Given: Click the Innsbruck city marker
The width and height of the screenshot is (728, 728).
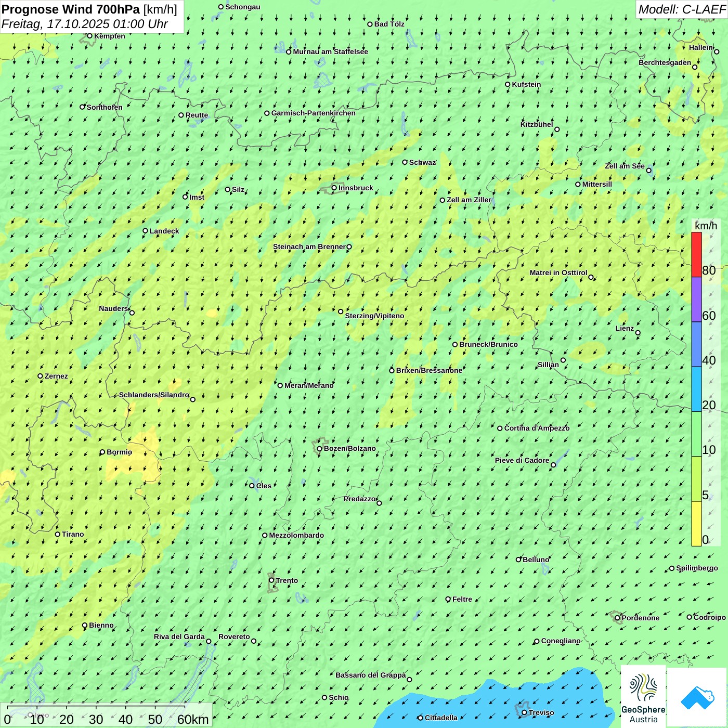Looking at the screenshot, I should pos(334,188).
